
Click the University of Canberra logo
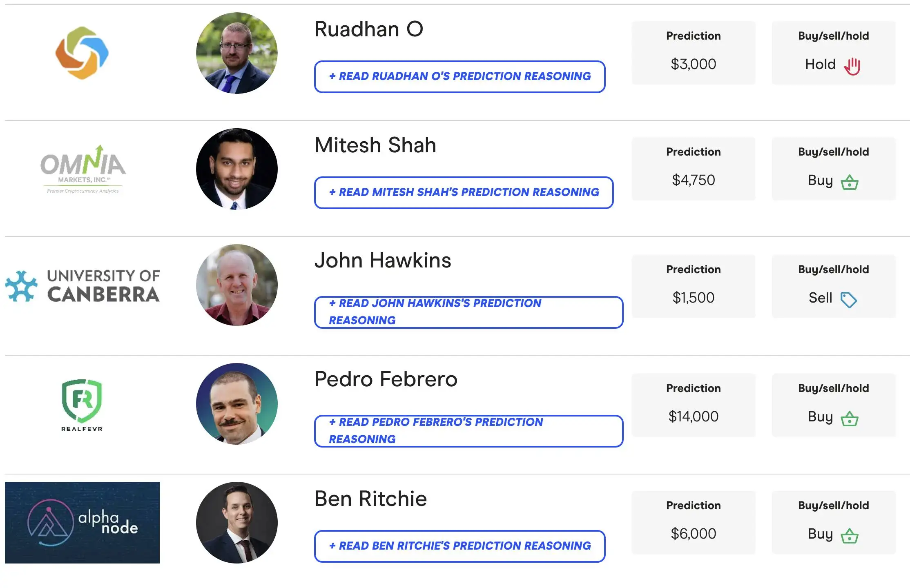(83, 286)
